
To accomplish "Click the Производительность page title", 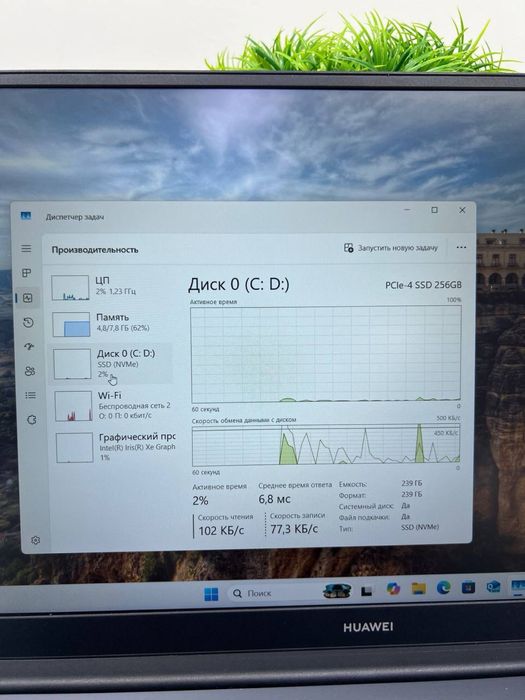I will (x=95, y=250).
